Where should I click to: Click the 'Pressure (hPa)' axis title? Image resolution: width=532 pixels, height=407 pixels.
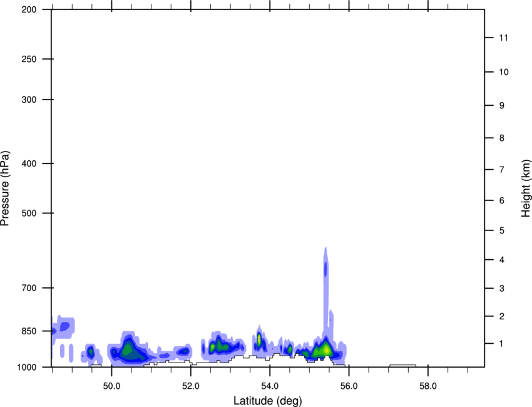[x=5, y=188]
